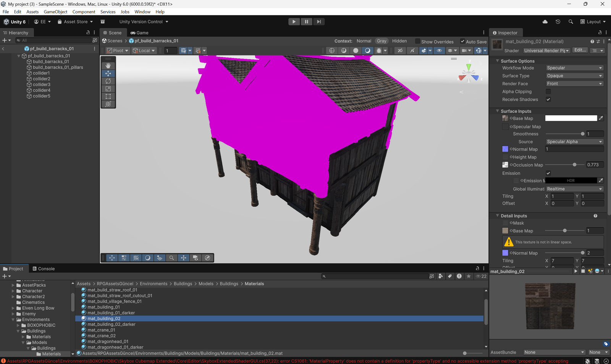This screenshot has height=364, width=611.
Task: Click the Play button
Action: point(294,22)
